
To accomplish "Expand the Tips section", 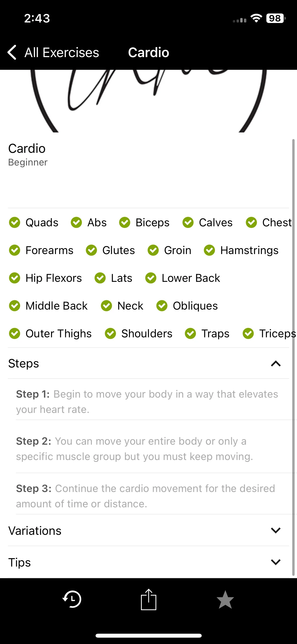I will (148, 562).
